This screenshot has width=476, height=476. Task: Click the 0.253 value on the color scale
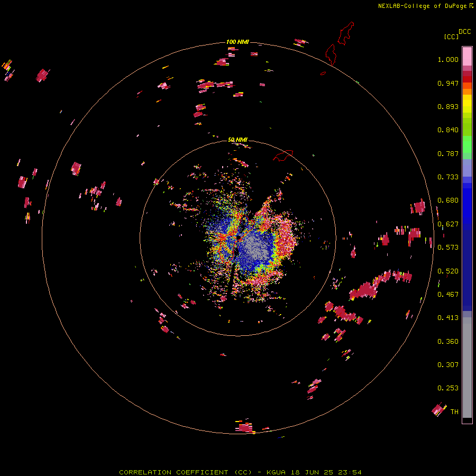448,388
